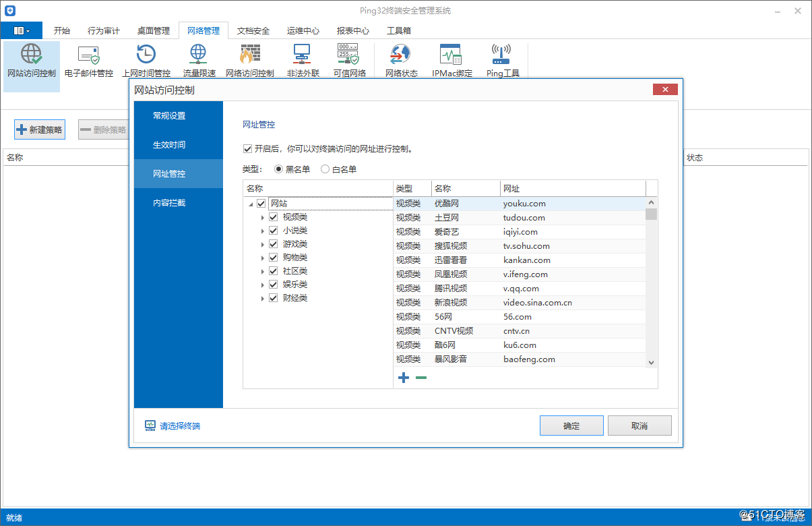Viewport: 812px width, 526px height.
Task: Switch to the 行为审计 ribbon tab
Action: tap(104, 30)
